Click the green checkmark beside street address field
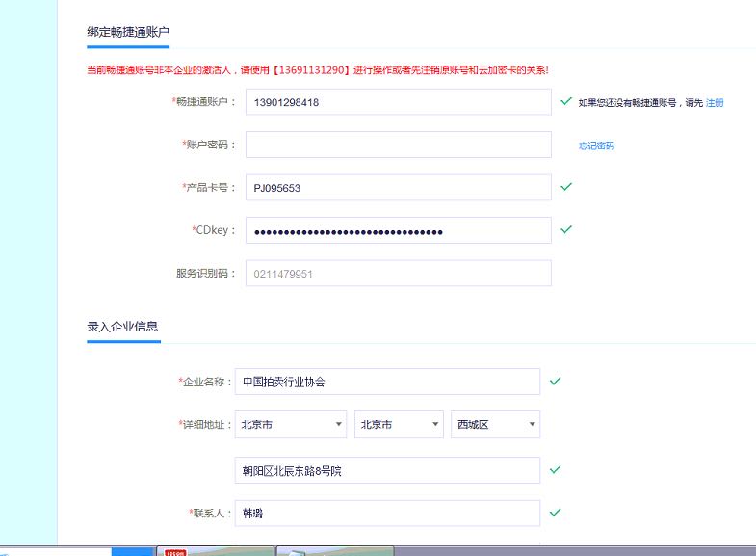The height and width of the screenshot is (556, 756). click(555, 469)
